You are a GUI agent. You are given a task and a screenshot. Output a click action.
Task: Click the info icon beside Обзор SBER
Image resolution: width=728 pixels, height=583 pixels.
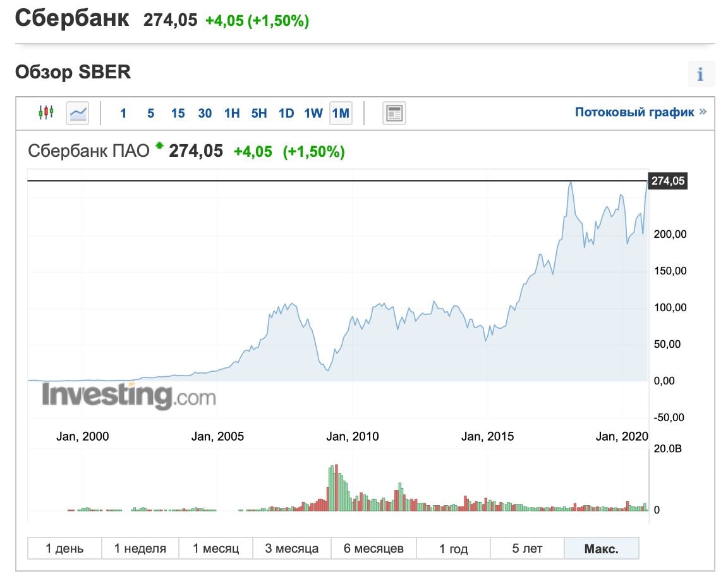pos(701,74)
